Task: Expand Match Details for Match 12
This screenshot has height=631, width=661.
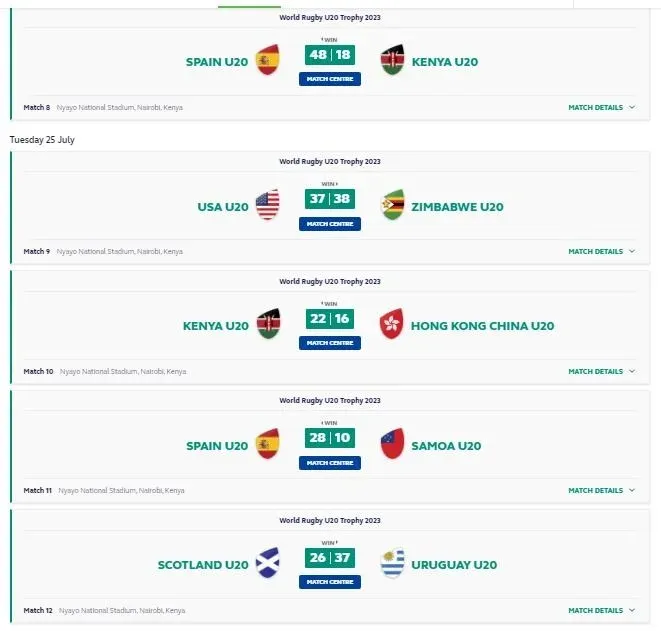Action: click(x=601, y=610)
